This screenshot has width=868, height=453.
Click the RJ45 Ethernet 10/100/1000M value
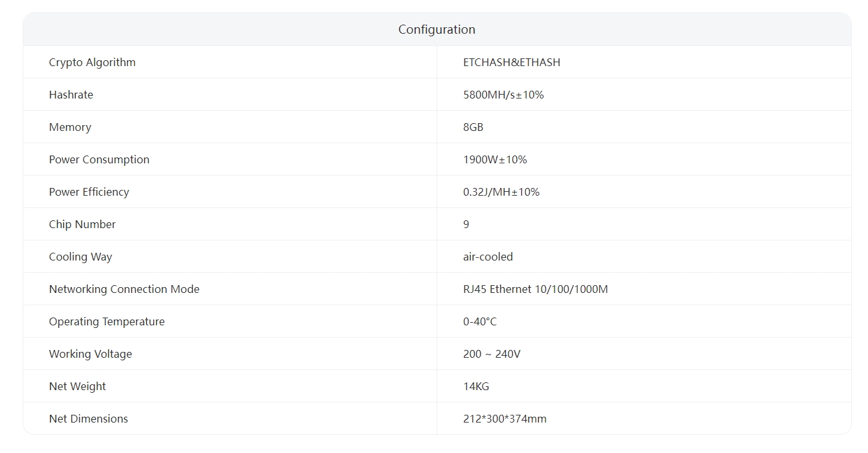[x=535, y=289]
